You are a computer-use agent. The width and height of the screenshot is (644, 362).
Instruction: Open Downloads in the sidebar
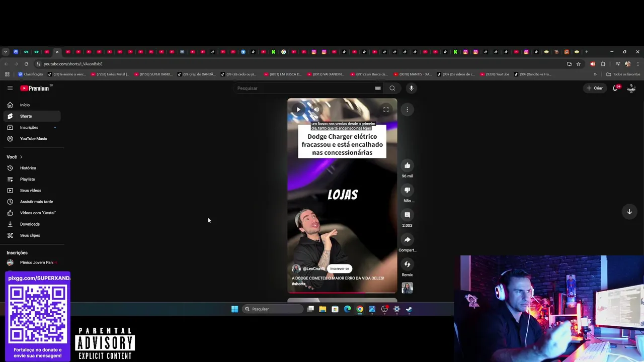[32, 224]
